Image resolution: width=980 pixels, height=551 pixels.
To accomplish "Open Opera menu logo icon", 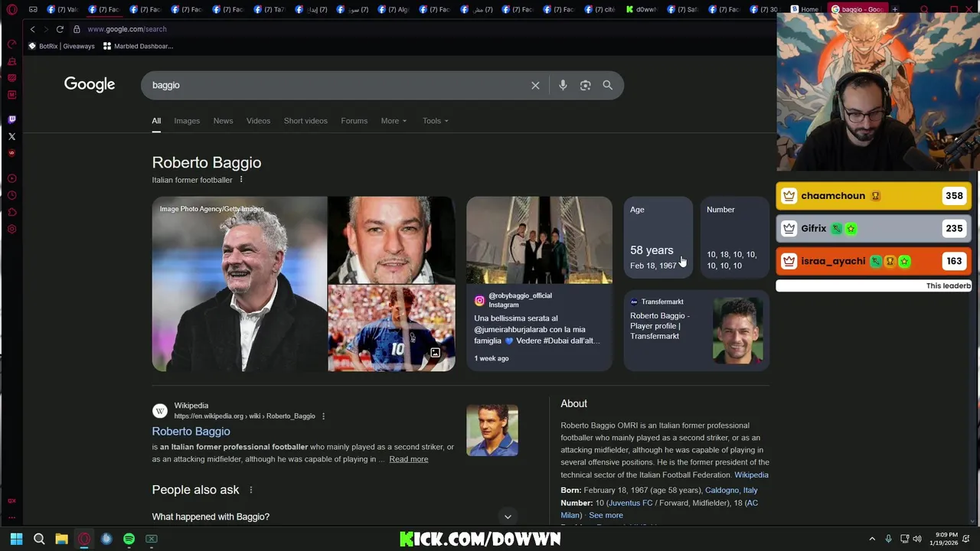I will pyautogui.click(x=11, y=10).
